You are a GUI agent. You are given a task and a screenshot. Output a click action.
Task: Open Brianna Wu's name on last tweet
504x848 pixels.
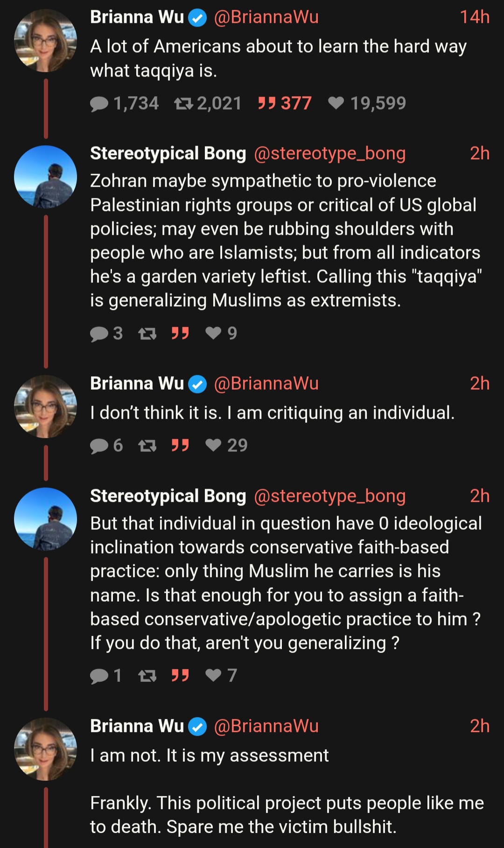pos(137,726)
